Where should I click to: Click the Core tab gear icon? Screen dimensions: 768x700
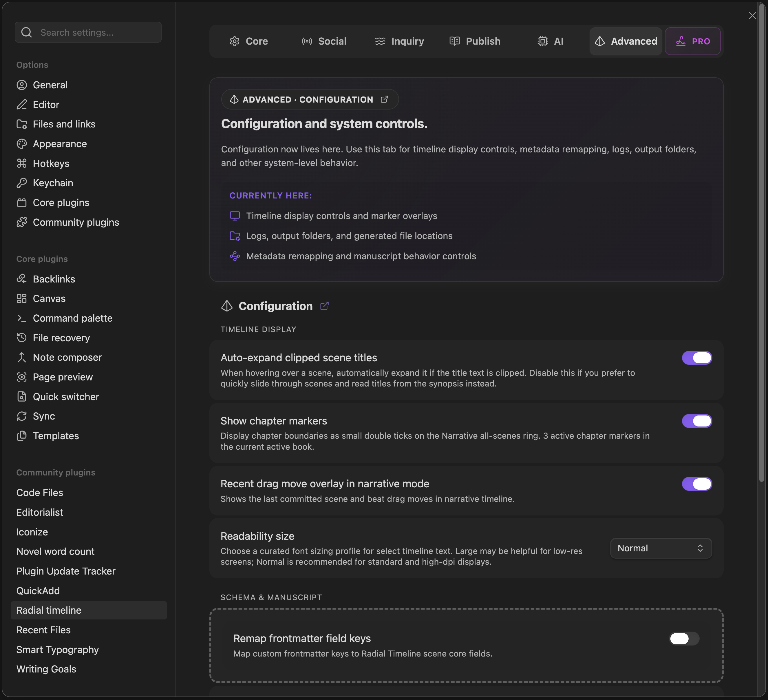click(235, 41)
